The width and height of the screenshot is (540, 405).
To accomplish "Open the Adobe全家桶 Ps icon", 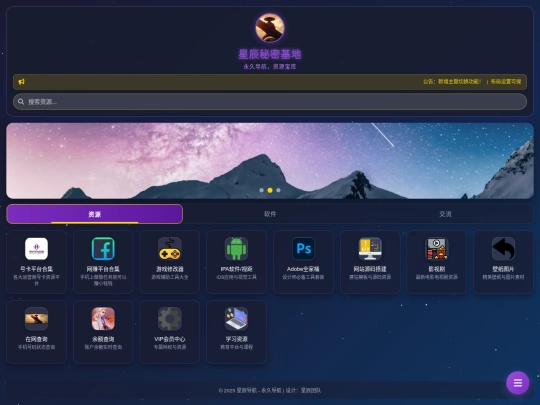I will [303, 249].
